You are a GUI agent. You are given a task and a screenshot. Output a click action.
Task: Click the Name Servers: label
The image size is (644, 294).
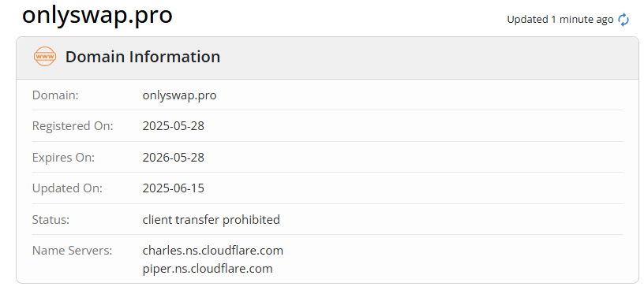73,250
